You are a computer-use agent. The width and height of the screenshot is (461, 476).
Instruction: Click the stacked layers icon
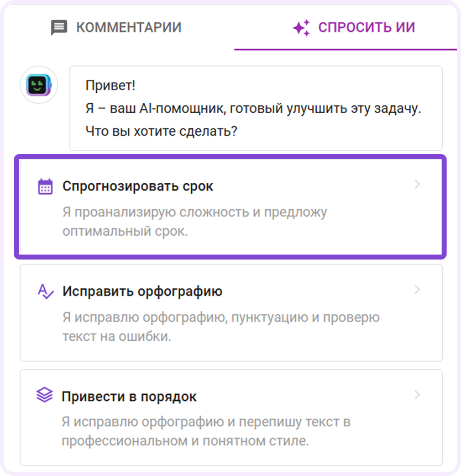(44, 395)
